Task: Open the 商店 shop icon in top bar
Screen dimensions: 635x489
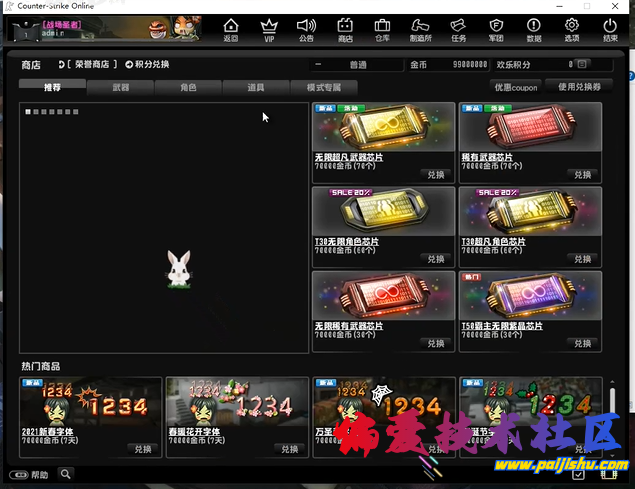Action: 345,30
